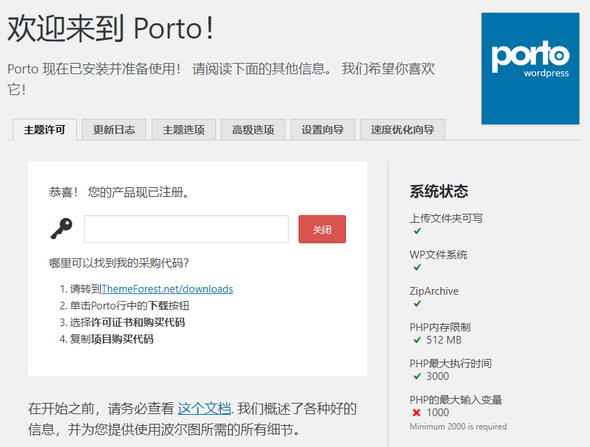Open the 主题许可 tab
This screenshot has width=590, height=447.
coord(45,130)
